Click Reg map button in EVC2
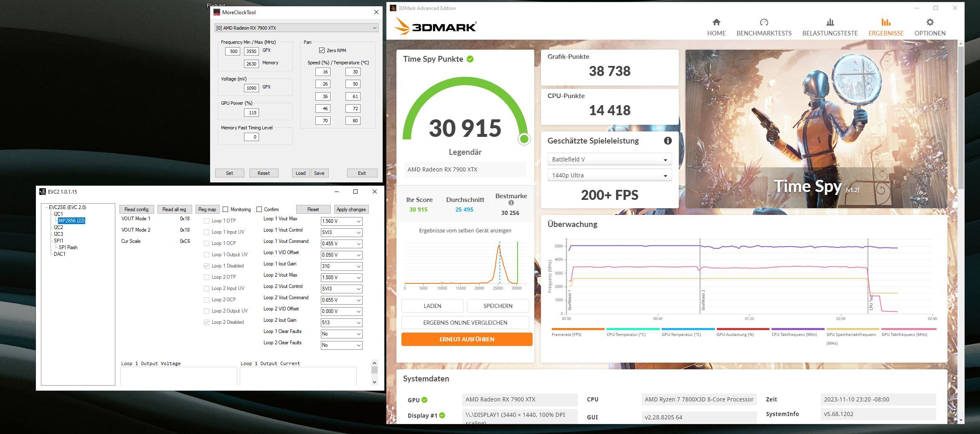980x434 pixels. coord(207,209)
